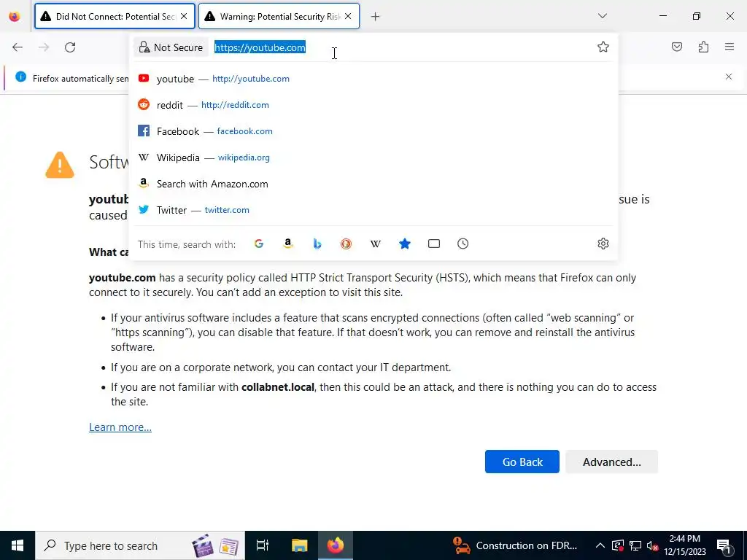Viewport: 747px width, 560px height.
Task: Search this time with Bing
Action: pyautogui.click(x=317, y=244)
